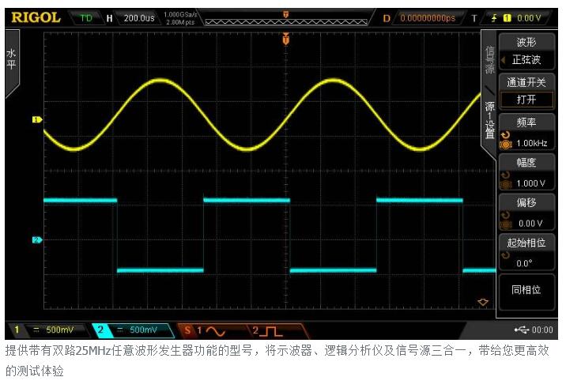Switch to the 信号源 tab
Screen dimensions: 566x392
490,60
